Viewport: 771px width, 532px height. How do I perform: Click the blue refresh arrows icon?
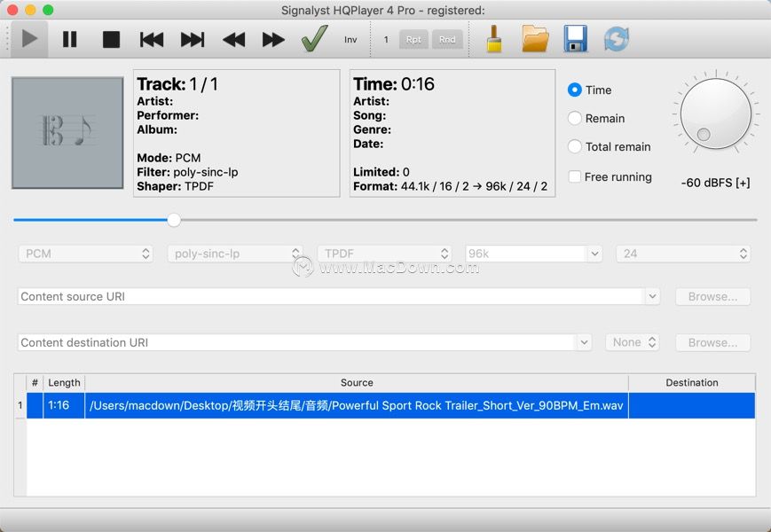click(616, 39)
